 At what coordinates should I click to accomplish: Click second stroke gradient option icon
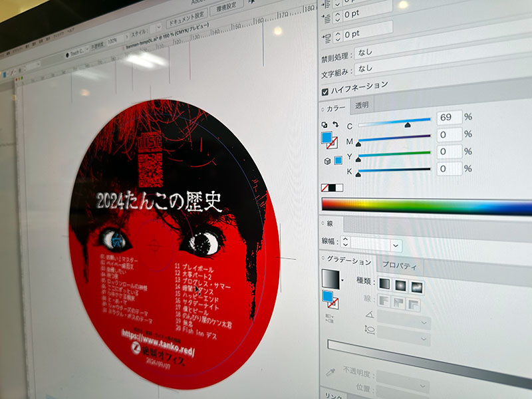(399, 303)
